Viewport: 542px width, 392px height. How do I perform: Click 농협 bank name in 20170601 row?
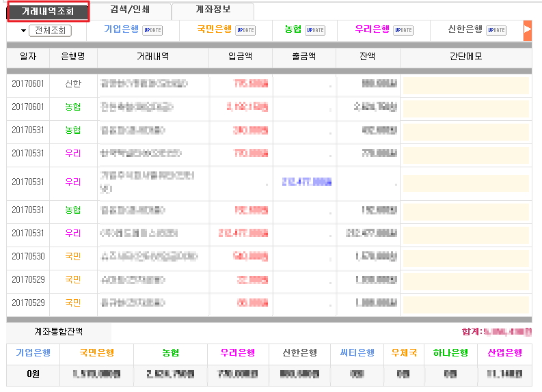click(73, 107)
